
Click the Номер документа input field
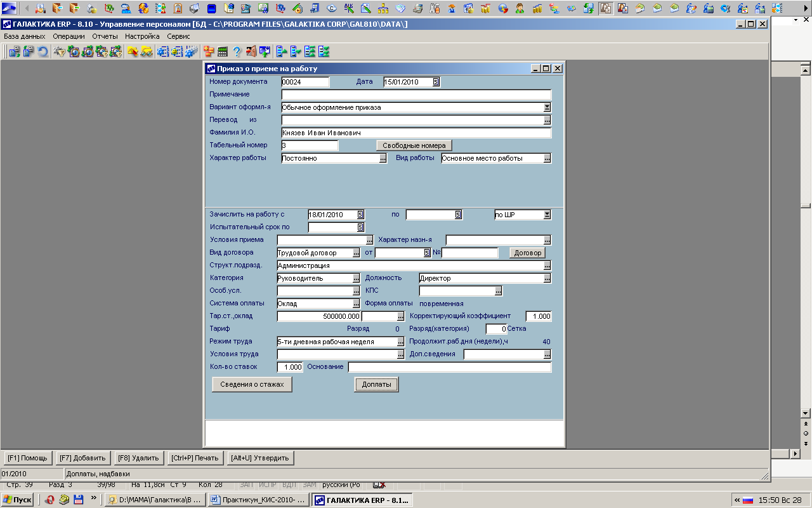coord(305,82)
